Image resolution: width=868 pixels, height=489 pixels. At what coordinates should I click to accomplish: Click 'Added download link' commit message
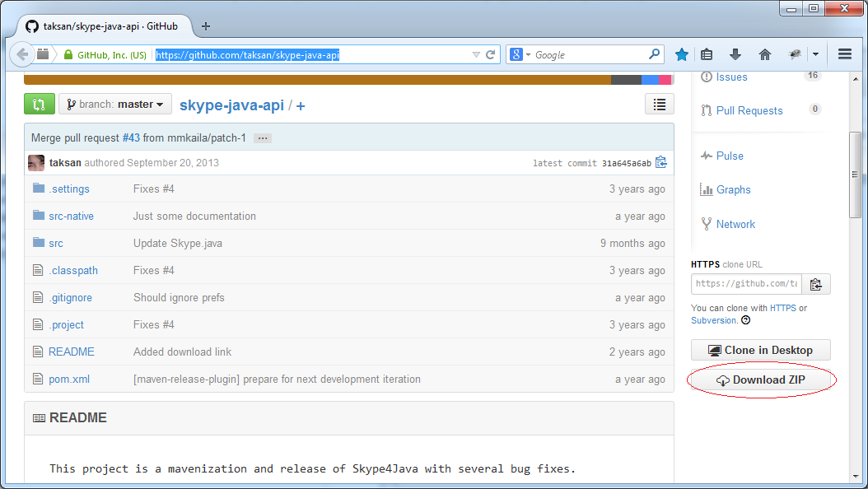tap(182, 352)
